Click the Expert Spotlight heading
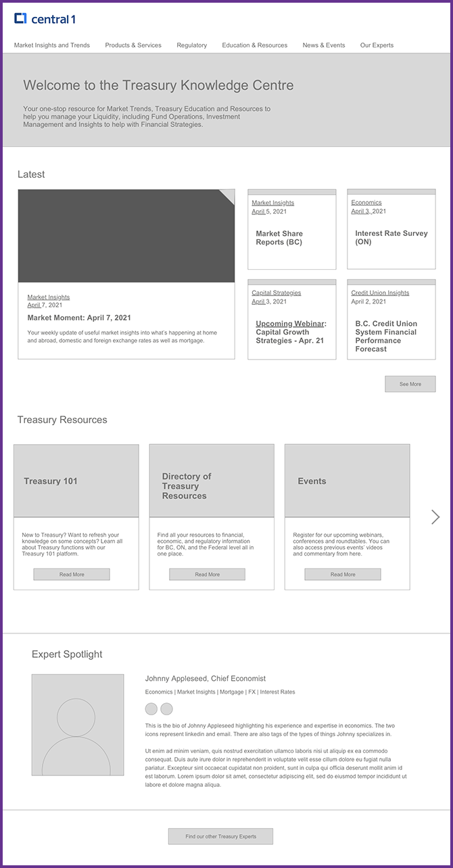 (67, 654)
